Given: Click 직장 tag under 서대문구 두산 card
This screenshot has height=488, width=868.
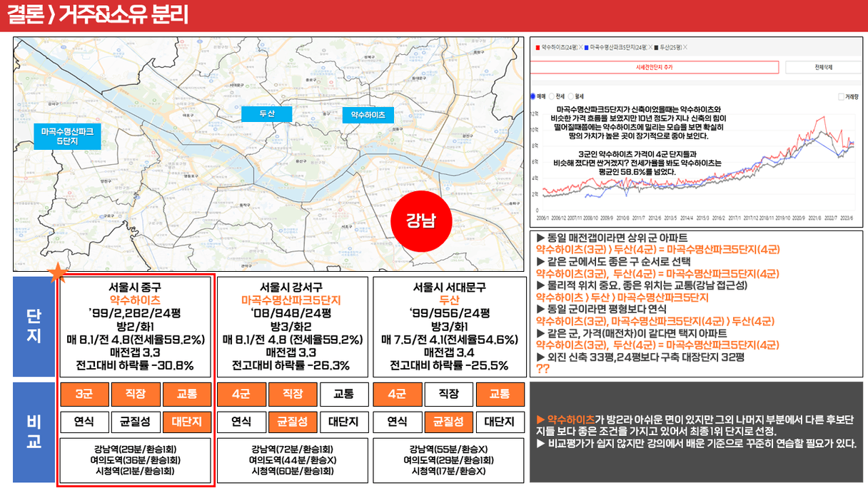Looking at the screenshot, I should pos(448,394).
